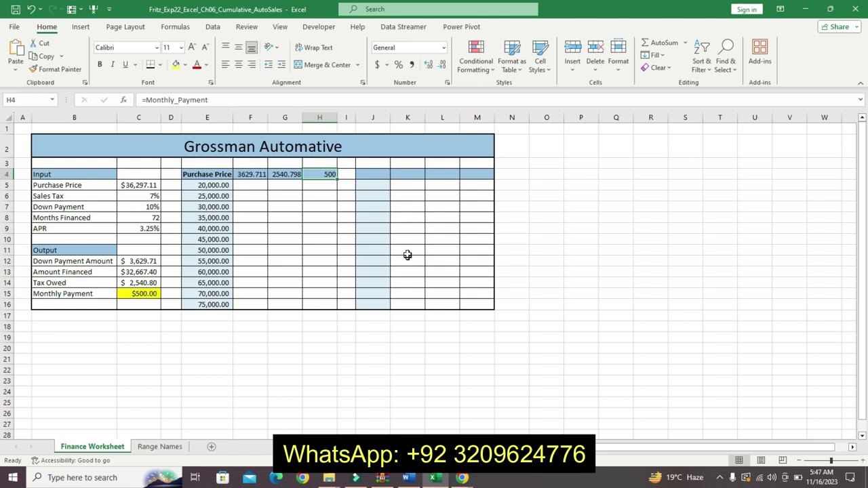Open Sort & Filter menu
This screenshot has width=868, height=488.
tap(702, 57)
